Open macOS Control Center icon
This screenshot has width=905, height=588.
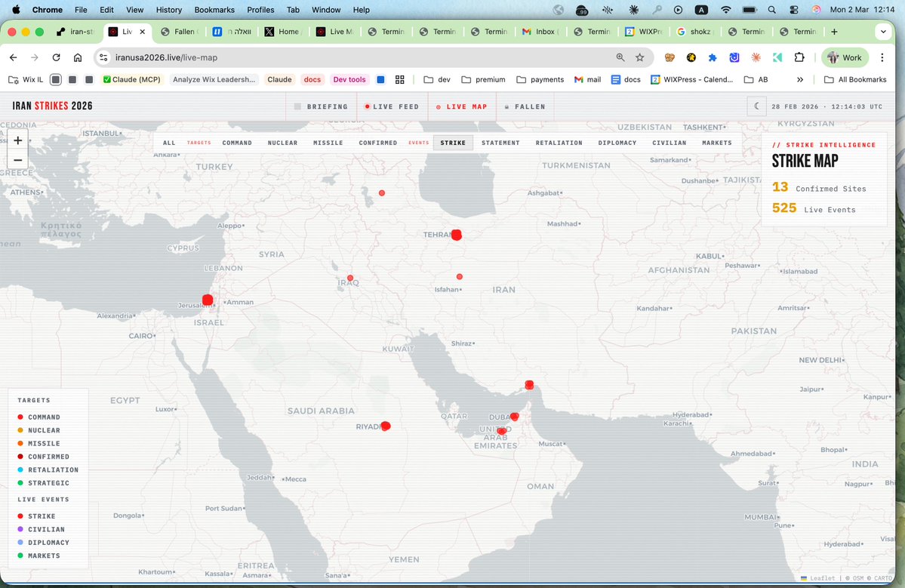[794, 10]
